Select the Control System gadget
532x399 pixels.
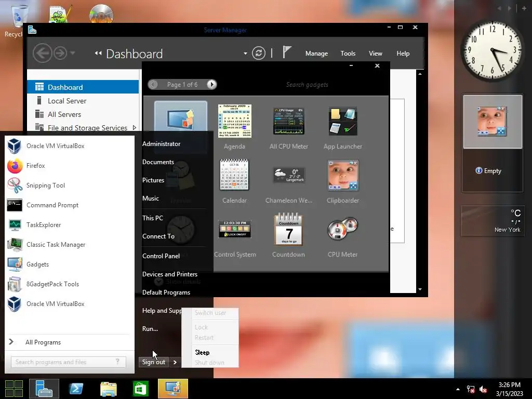[235, 235]
